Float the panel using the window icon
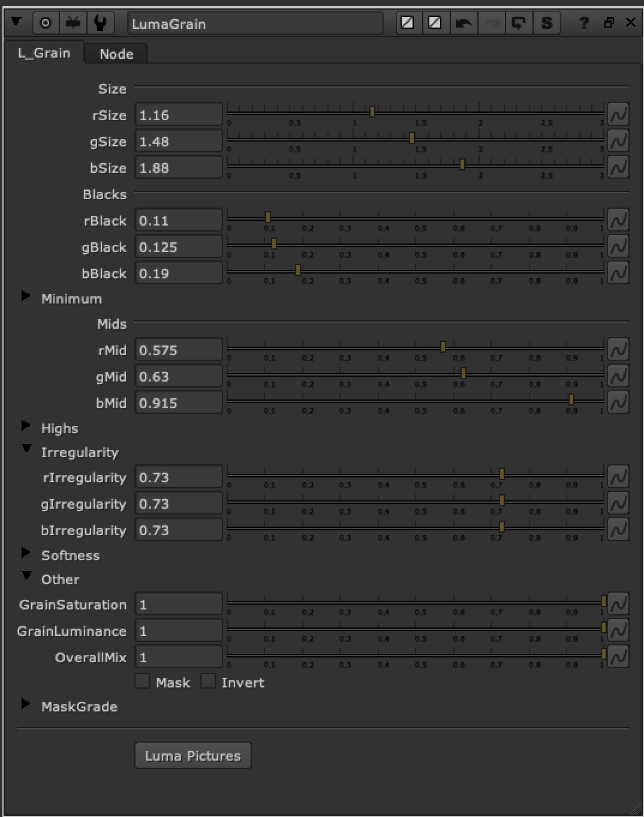The width and height of the screenshot is (644, 817). tap(610, 23)
